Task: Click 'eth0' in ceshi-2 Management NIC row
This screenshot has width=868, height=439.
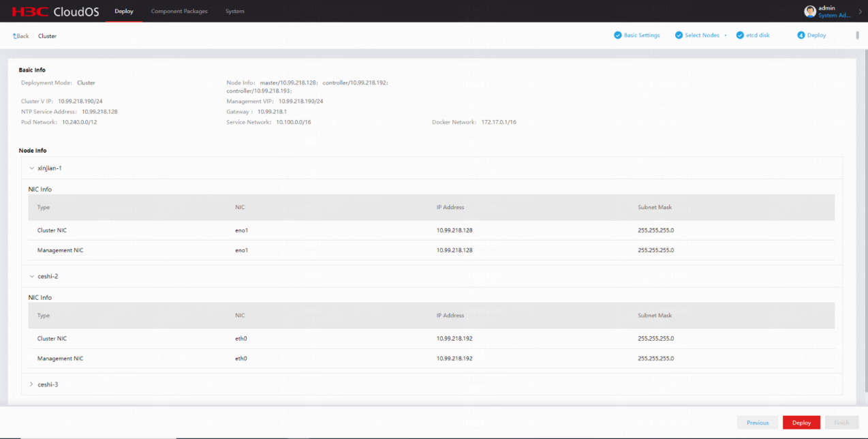Action: pyautogui.click(x=241, y=359)
